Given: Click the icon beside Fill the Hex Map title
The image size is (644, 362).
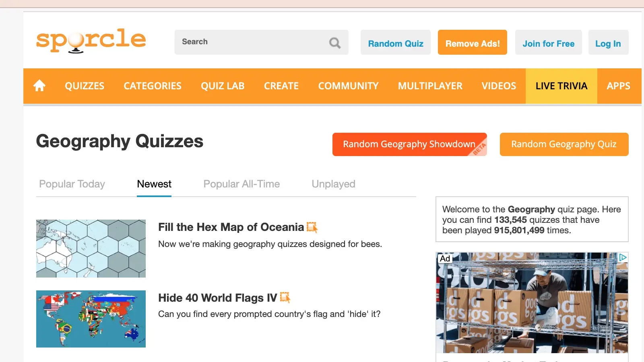Looking at the screenshot, I should 312,227.
